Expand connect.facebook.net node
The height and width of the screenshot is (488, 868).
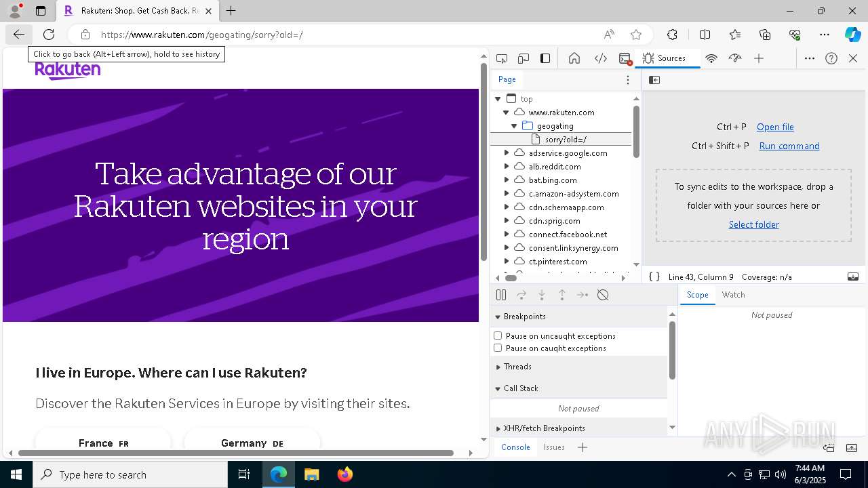click(506, 235)
